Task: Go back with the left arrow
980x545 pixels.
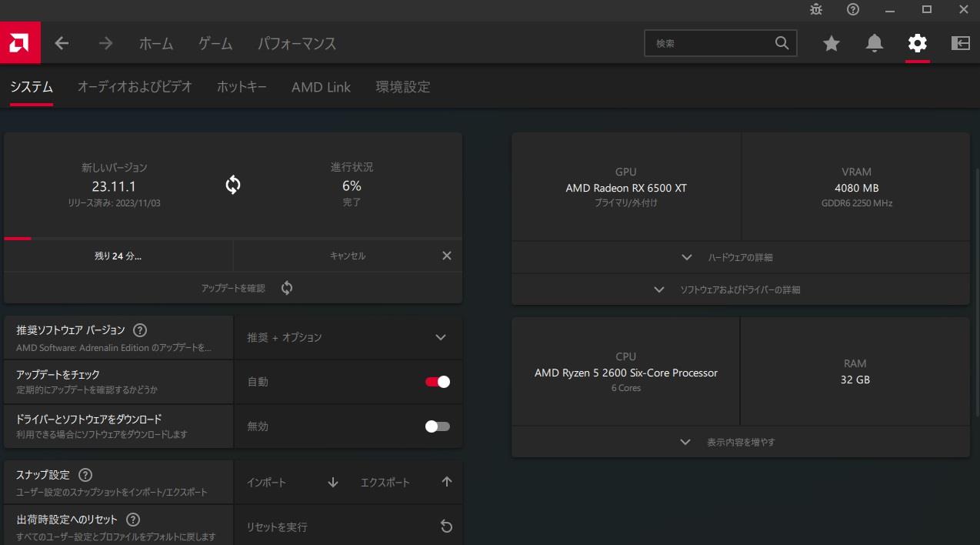Action: 62,44
